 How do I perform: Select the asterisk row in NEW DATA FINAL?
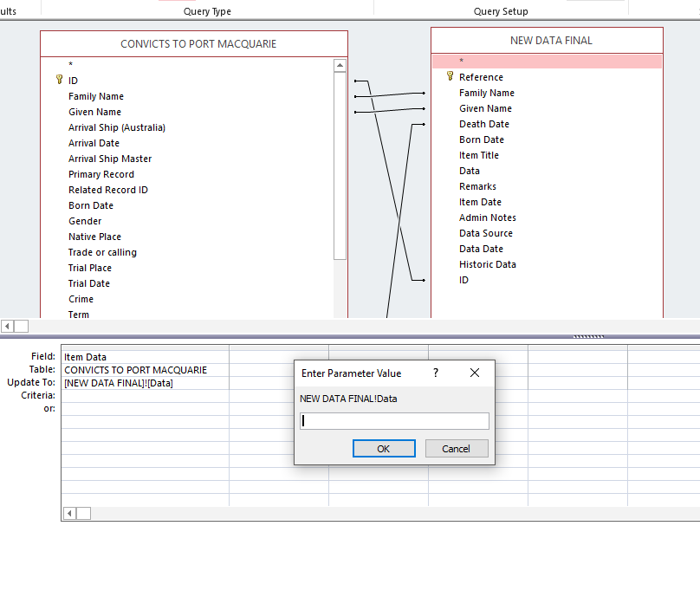click(547, 61)
